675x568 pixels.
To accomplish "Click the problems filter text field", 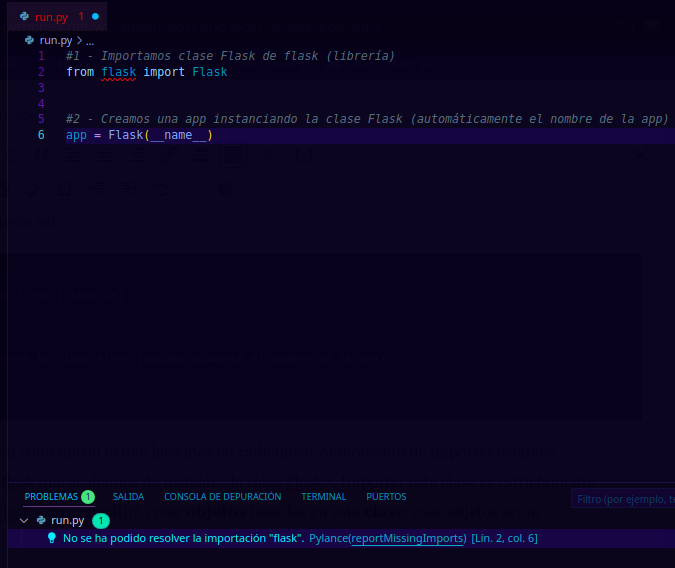I will (x=622, y=498).
